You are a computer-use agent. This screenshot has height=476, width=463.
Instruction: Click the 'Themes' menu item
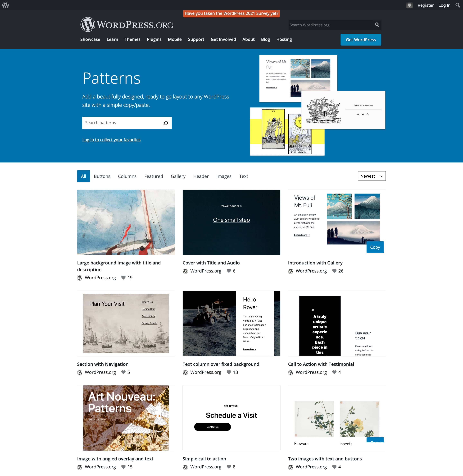132,39
